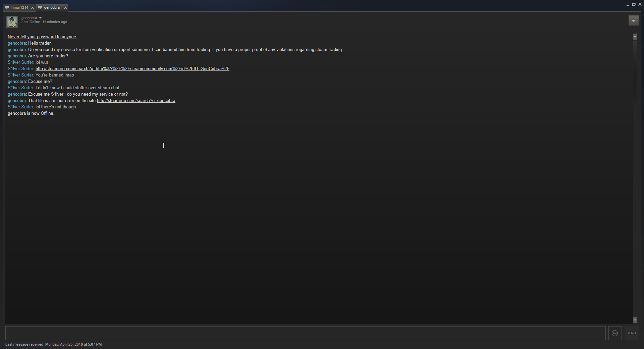Image resolution: width=644 pixels, height=349 pixels.
Task: Click gencobra username in header
Action: 29,18
